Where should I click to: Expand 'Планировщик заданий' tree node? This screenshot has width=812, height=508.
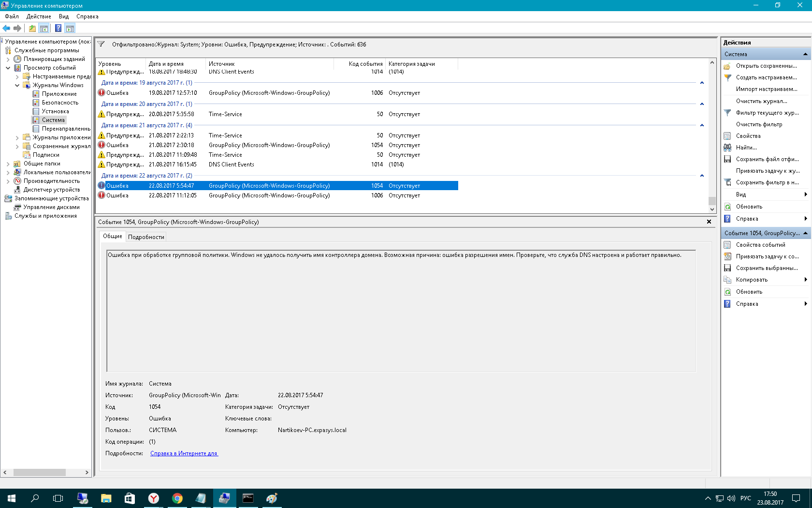(8, 59)
